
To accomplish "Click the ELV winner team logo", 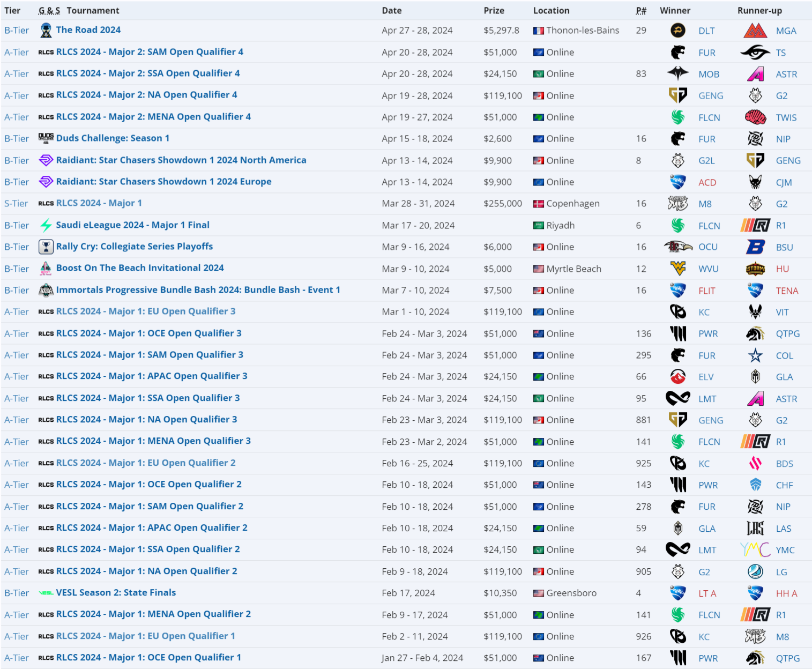I will 678,377.
